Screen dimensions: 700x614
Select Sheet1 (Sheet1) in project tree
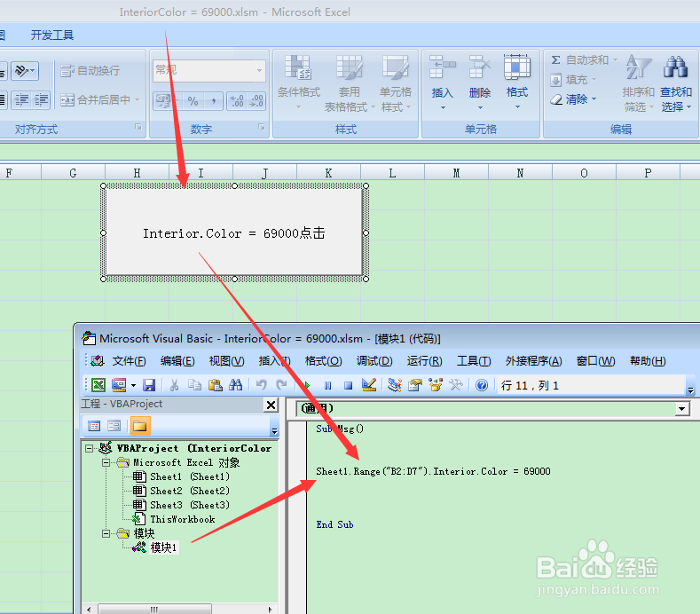coord(190,476)
